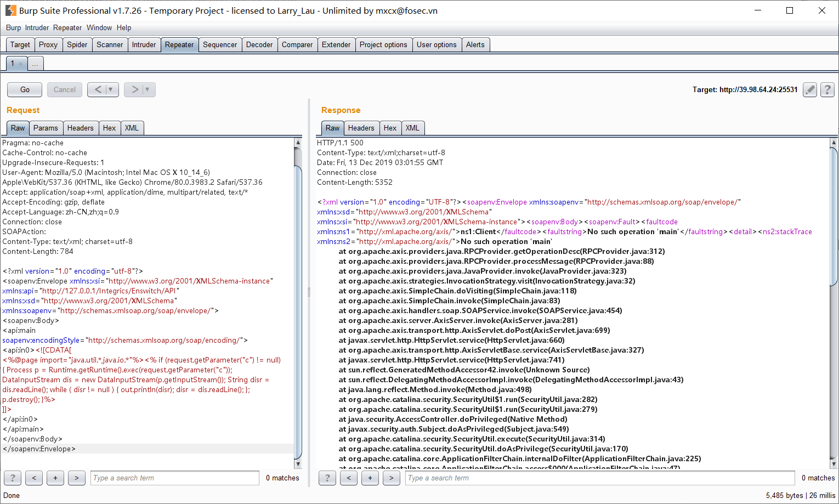
Task: Click the SOAPAction header line
Action: coord(24,232)
